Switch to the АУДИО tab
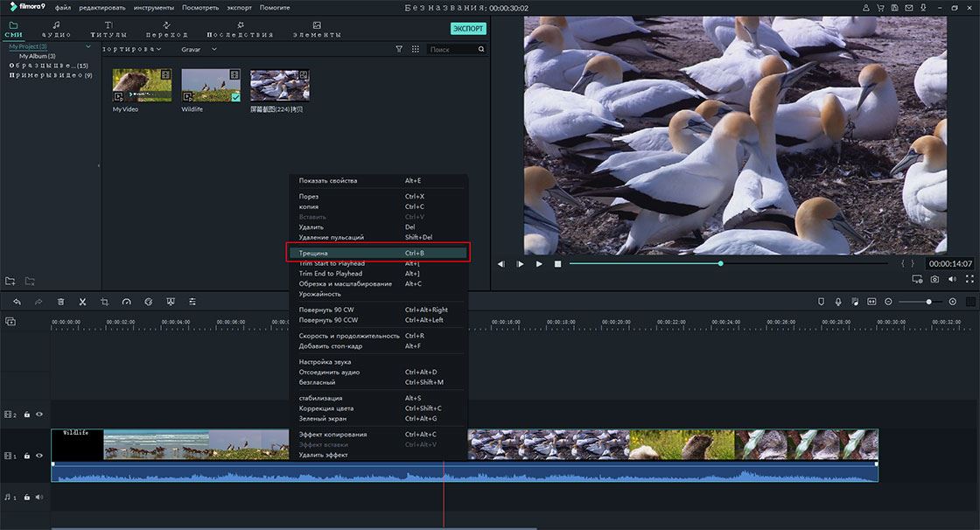 pos(56,30)
